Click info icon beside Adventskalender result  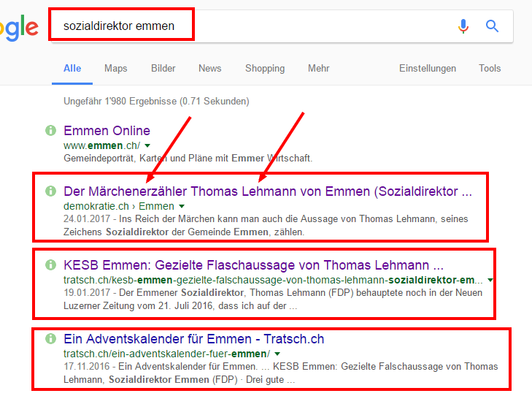[x=50, y=338]
